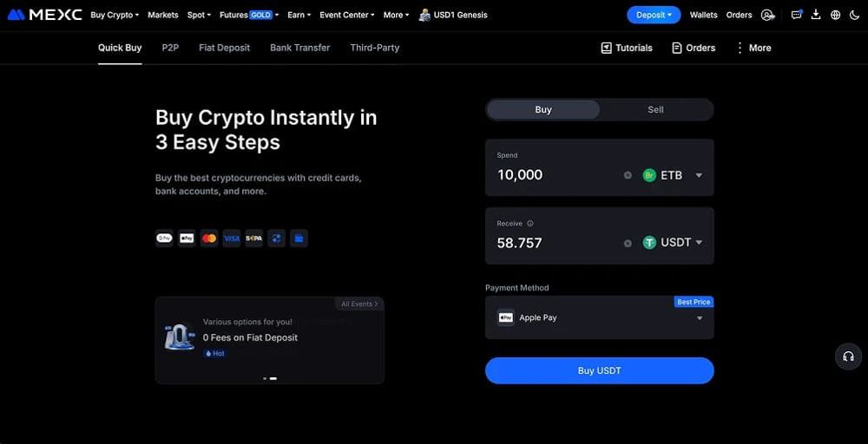Open the messages notification icon
Screen dimensions: 868x444
(x=797, y=15)
